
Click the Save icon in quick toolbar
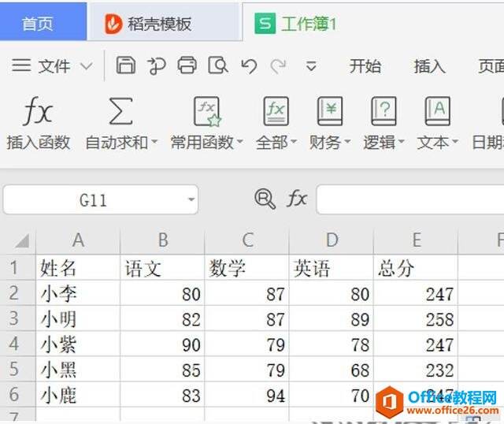coord(126,66)
